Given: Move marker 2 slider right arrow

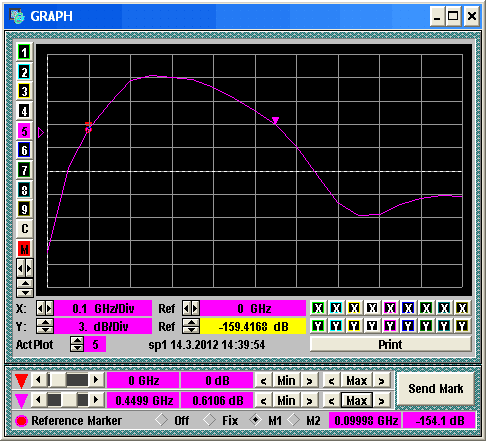Looking at the screenshot, I should 96,400.
